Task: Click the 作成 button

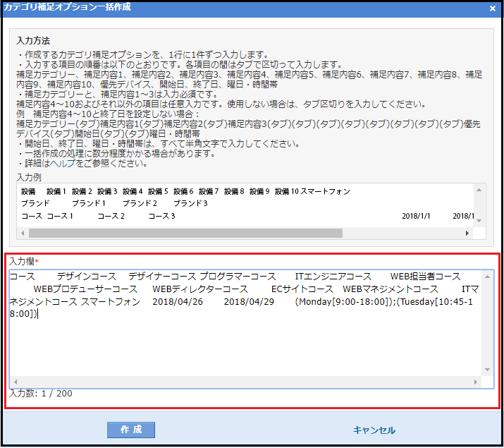Action: [x=131, y=430]
